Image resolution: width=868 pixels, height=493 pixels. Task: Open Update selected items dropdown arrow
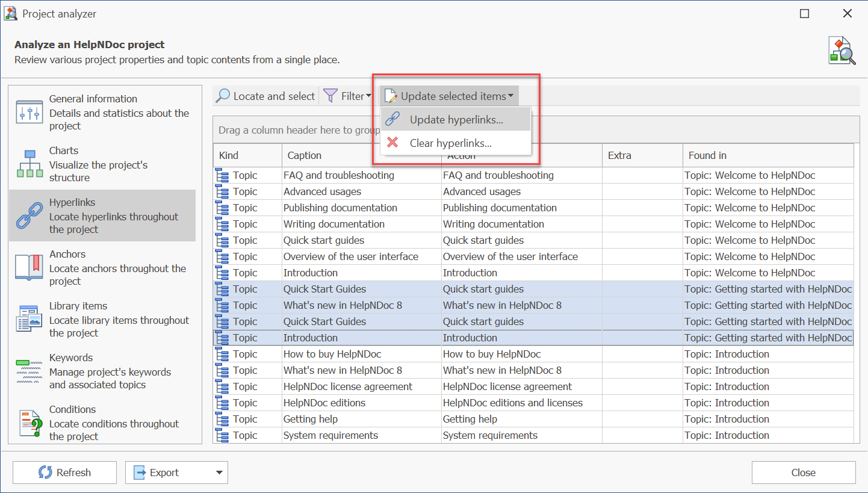pos(510,96)
